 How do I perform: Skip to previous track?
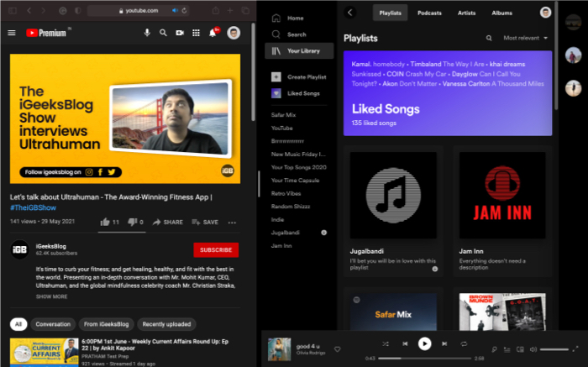(x=405, y=343)
